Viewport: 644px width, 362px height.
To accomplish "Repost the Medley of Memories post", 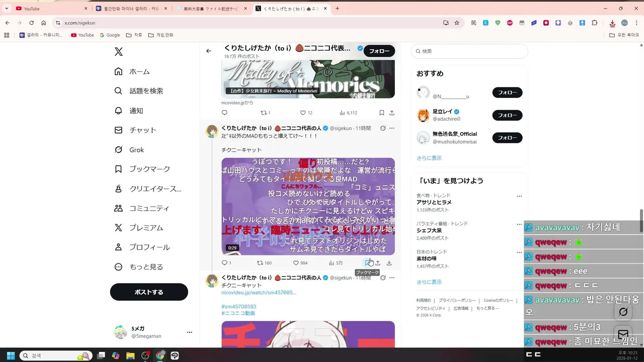I will (x=265, y=113).
